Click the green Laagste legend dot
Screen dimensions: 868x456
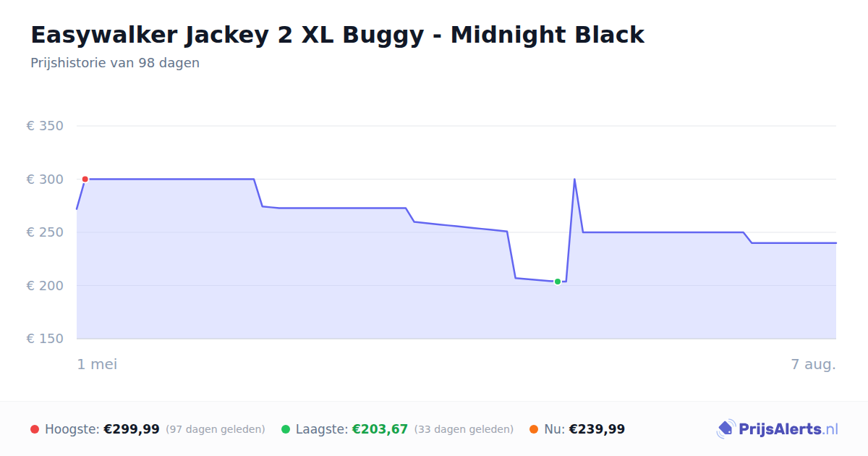[286, 429]
